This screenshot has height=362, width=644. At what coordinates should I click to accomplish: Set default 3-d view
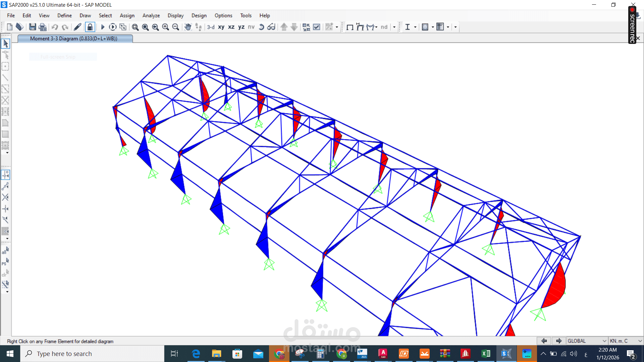pos(211,27)
